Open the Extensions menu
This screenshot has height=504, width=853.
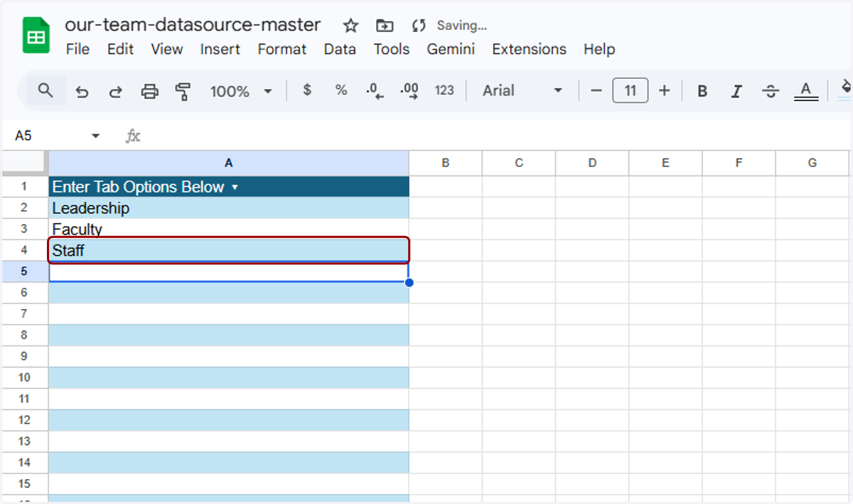[x=530, y=49]
